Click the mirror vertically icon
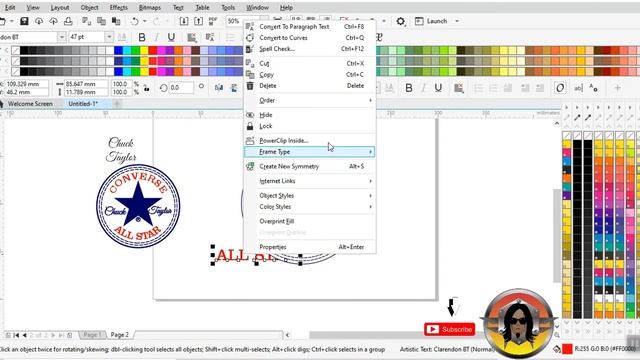The width and height of the screenshot is (640, 360). 234,88
